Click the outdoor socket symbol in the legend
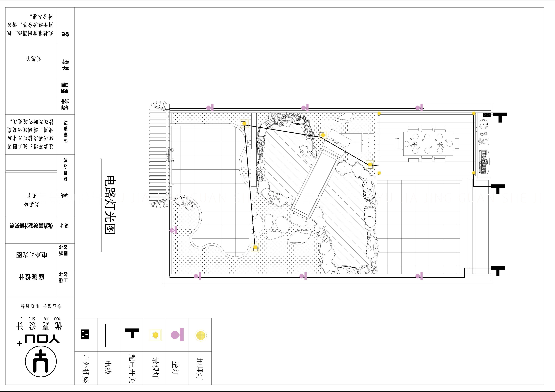Viewport: 555px width, 392px height. [x=85, y=335]
